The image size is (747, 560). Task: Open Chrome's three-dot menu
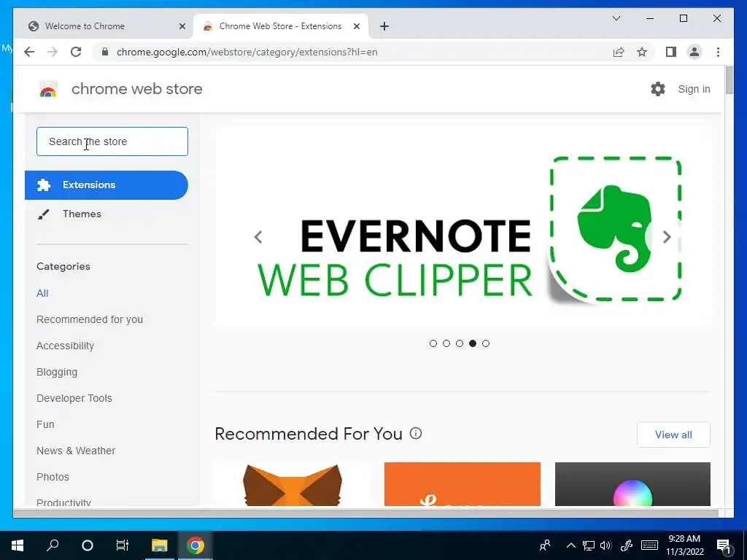[719, 52]
